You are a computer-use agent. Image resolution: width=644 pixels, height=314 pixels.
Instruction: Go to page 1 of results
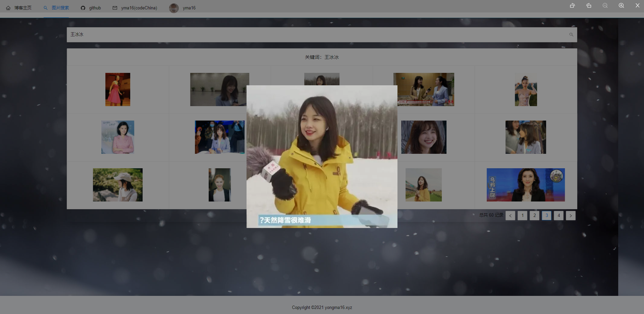pos(522,216)
